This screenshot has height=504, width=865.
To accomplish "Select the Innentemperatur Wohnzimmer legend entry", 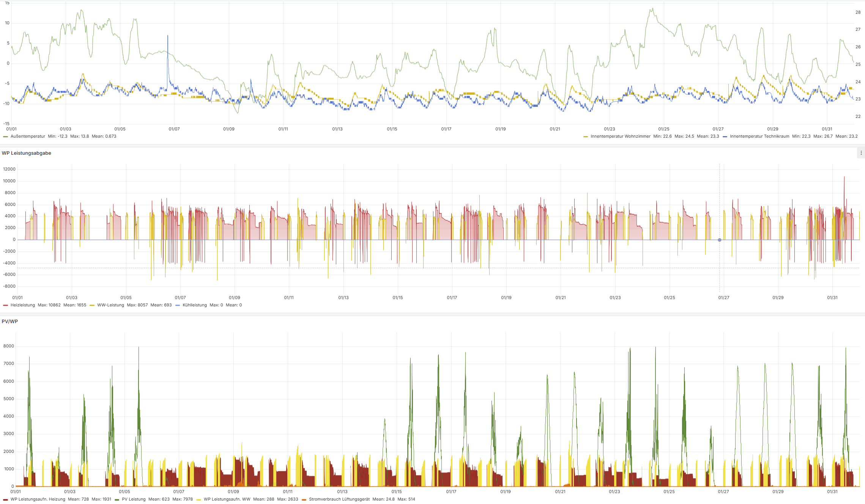I will point(620,137).
